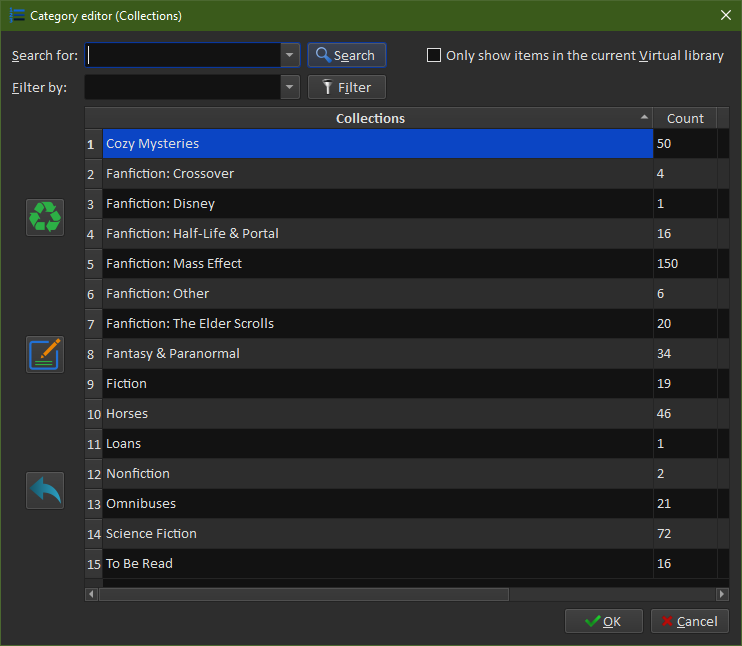The width and height of the screenshot is (742, 646).
Task: Sort by the Count column header
Action: pos(685,118)
